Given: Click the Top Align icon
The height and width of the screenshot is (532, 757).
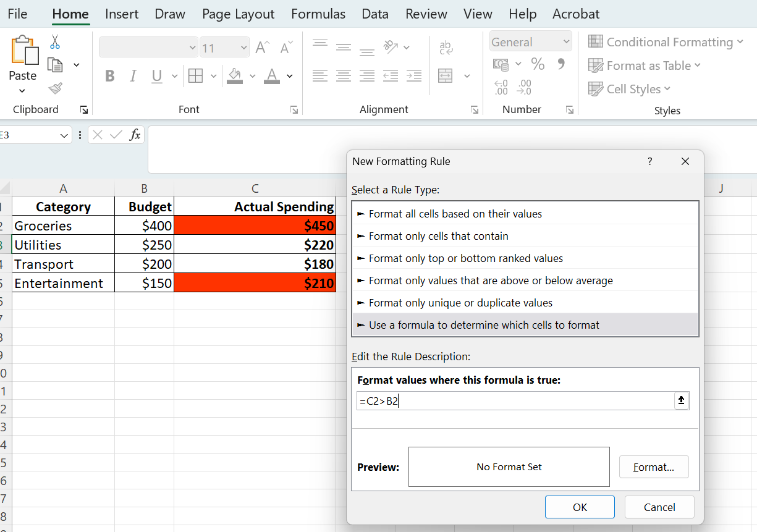Looking at the screenshot, I should 320,44.
